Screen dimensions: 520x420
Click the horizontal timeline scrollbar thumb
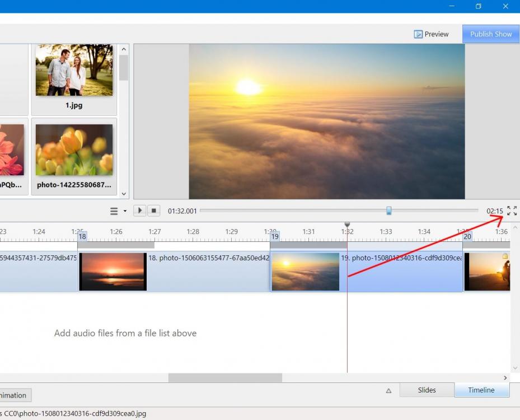[x=225, y=378]
